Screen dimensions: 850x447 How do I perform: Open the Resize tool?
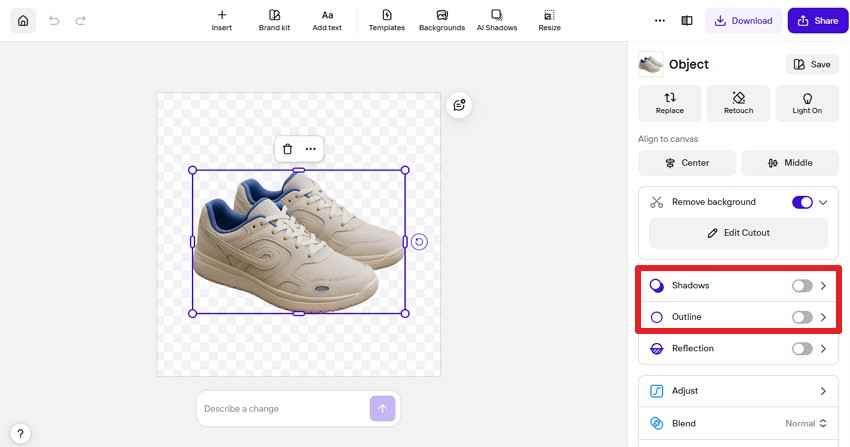(549, 20)
